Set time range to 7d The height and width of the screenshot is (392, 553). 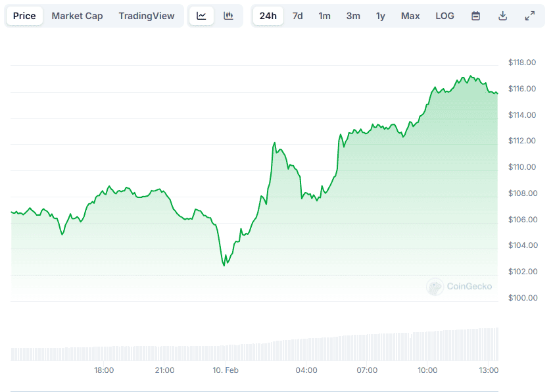point(297,16)
